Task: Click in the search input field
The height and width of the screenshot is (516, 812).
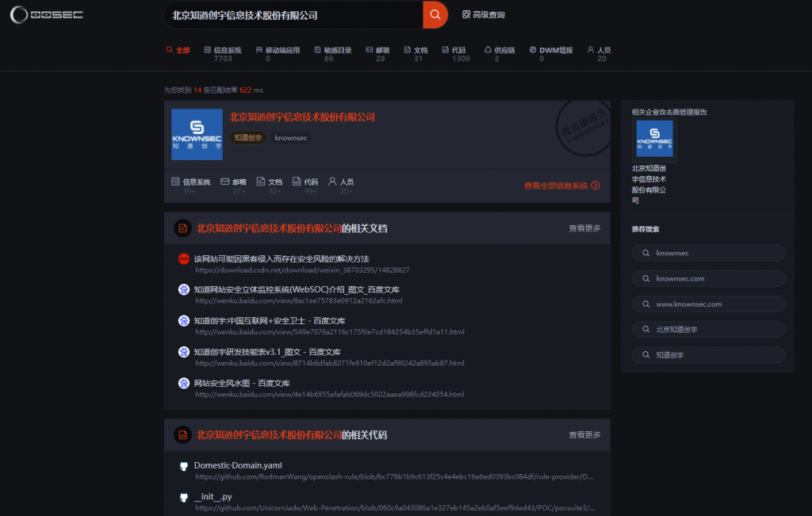Action: coord(293,15)
